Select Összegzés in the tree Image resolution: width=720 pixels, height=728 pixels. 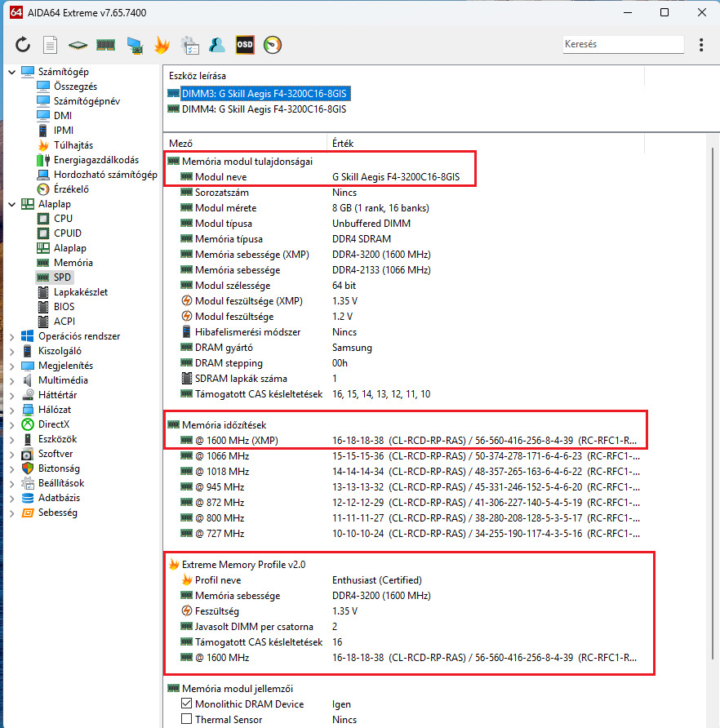point(75,87)
